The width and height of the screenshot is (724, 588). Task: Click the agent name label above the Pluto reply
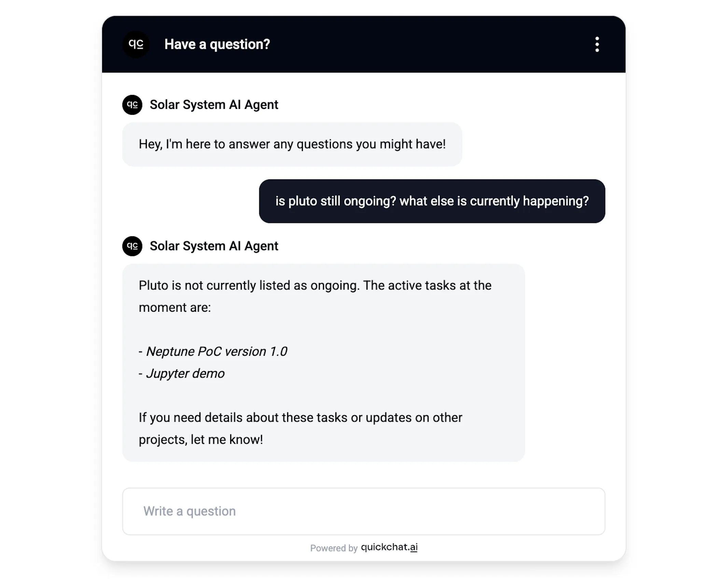click(x=214, y=246)
